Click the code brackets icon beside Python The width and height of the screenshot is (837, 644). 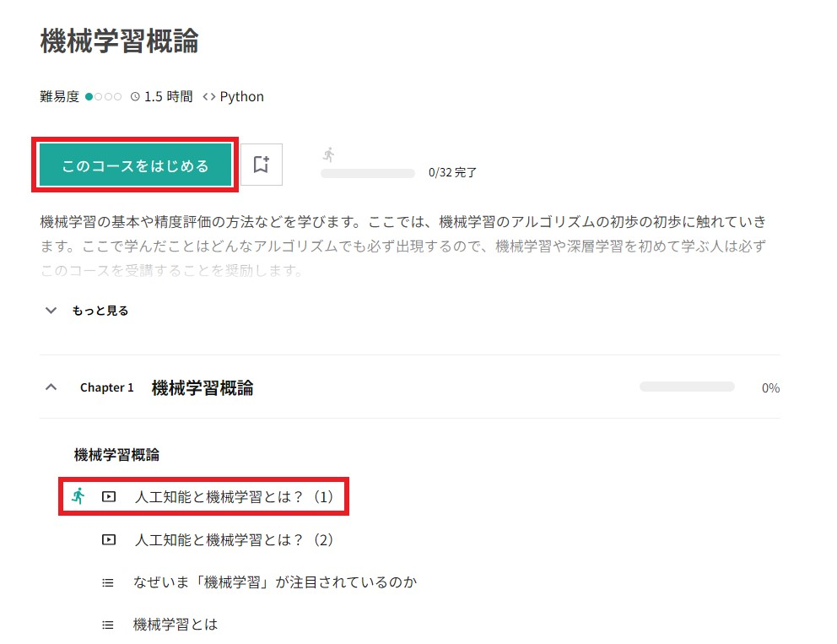[209, 97]
